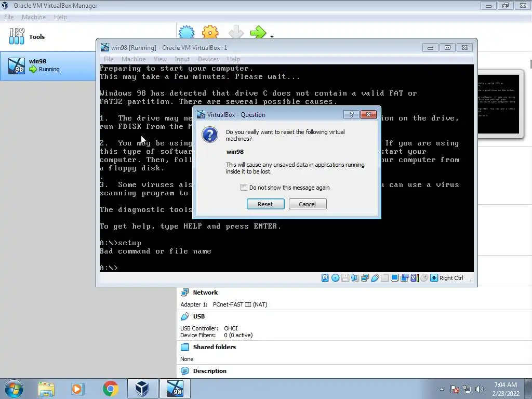532x399 pixels.
Task: Click network indicator in VM status bar
Action: (365, 278)
